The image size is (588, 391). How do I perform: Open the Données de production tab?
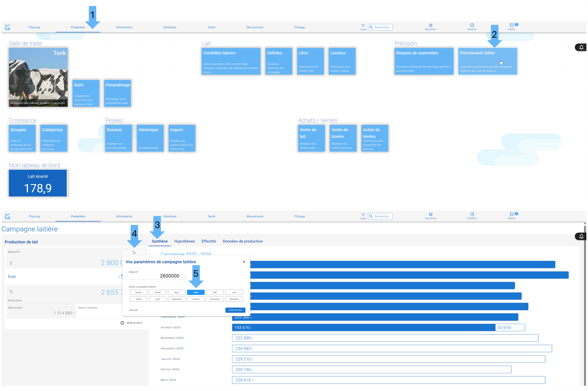243,241
